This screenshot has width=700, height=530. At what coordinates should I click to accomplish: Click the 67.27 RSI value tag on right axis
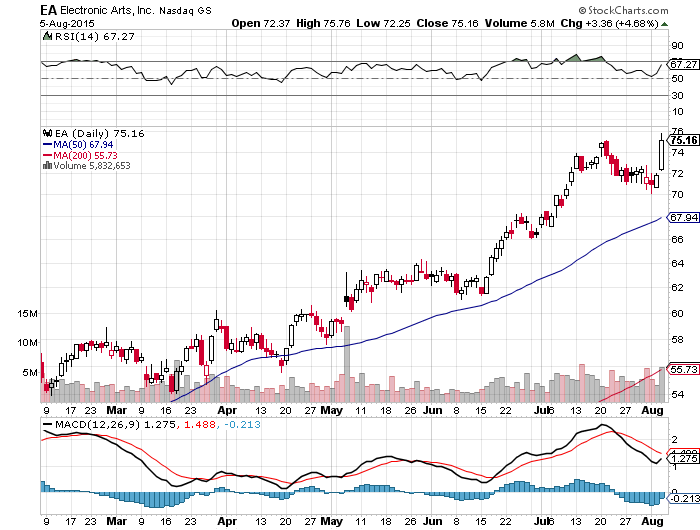[683, 64]
